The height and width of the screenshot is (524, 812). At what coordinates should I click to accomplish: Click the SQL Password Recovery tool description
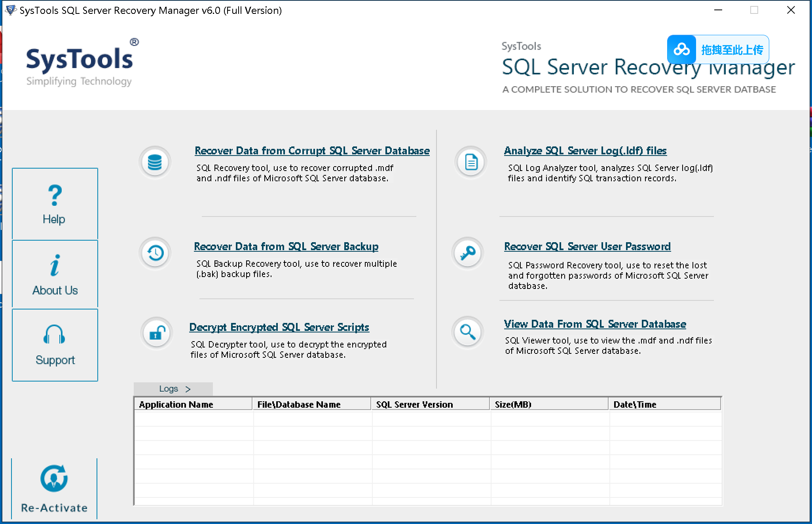coord(608,275)
